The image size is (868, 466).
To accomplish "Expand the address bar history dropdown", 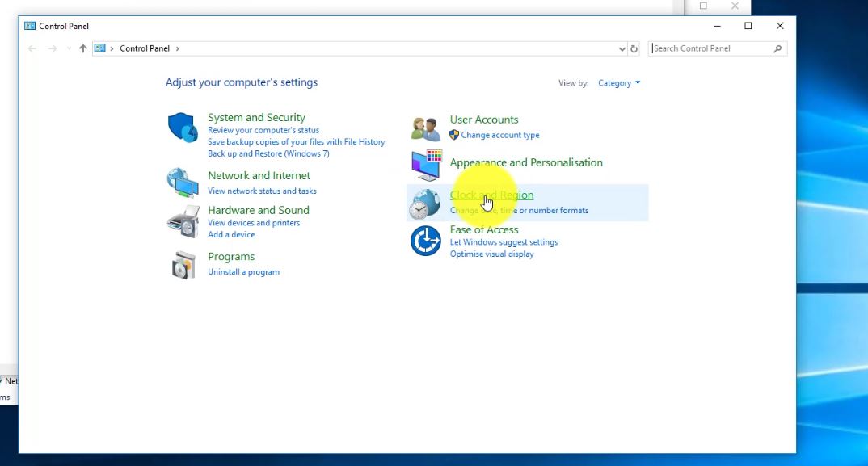I will point(622,48).
